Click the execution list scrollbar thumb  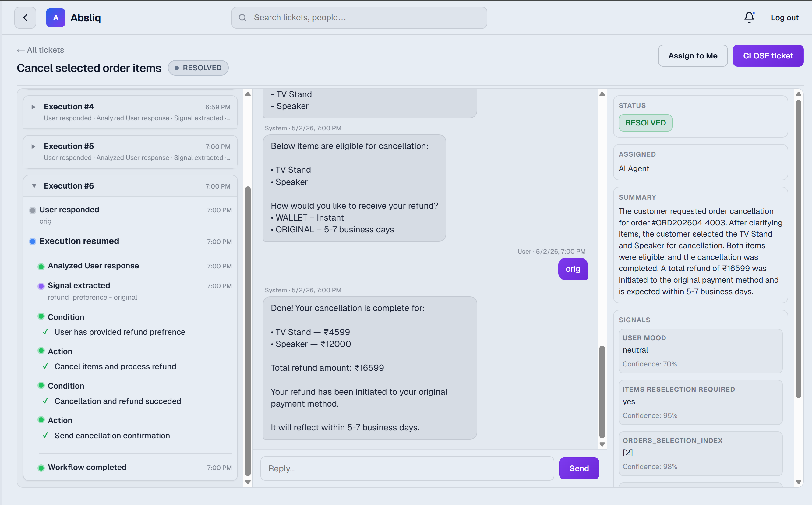pos(248,331)
